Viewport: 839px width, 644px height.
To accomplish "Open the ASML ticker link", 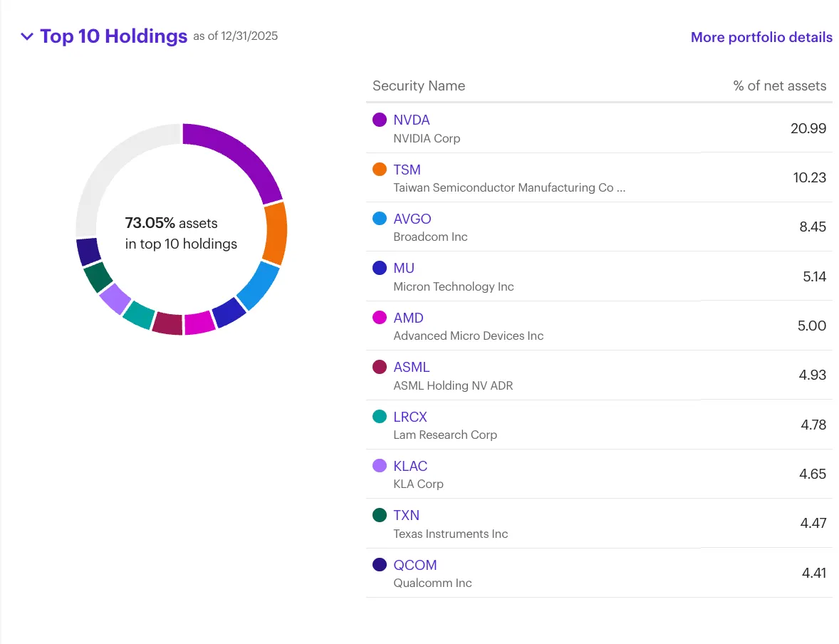I will tap(412, 367).
